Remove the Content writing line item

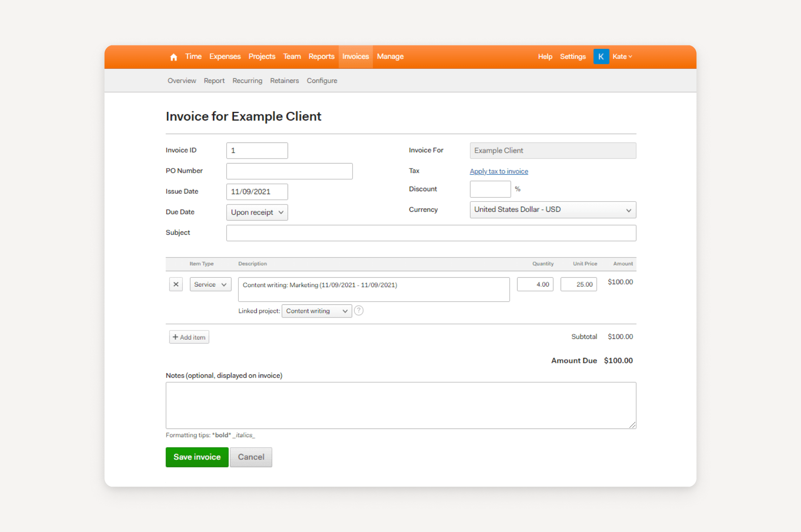pyautogui.click(x=176, y=284)
